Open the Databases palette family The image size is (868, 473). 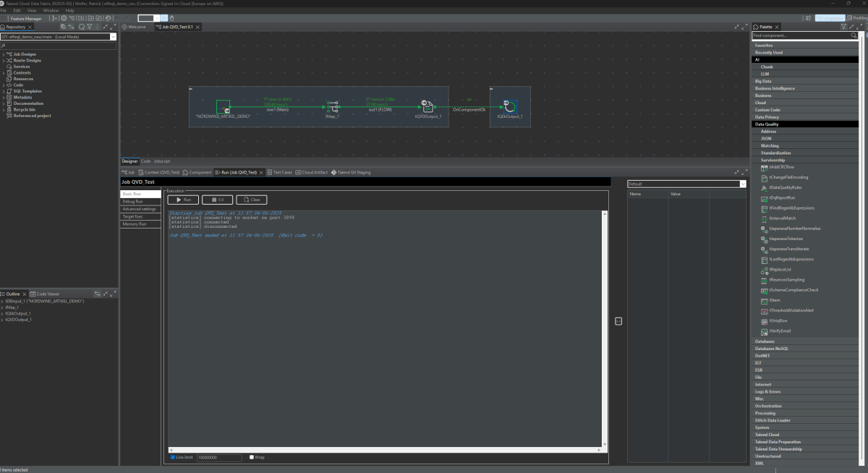[804, 341]
